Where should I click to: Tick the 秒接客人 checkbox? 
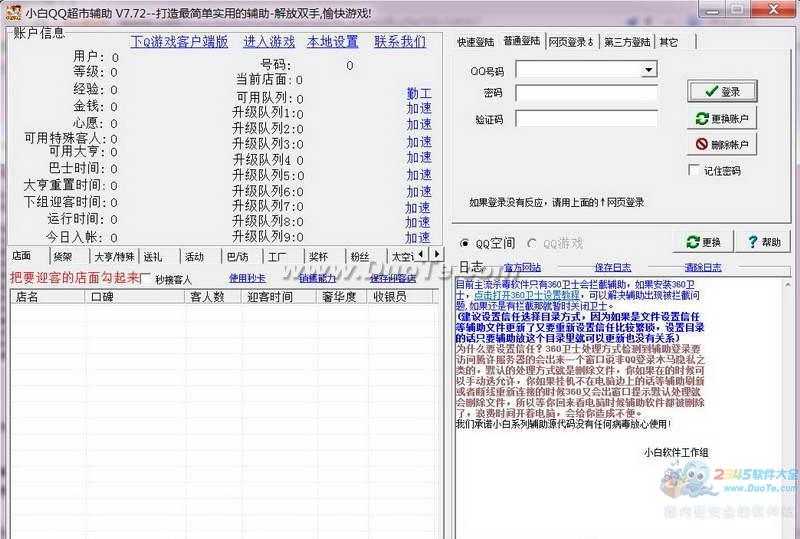pos(146,279)
